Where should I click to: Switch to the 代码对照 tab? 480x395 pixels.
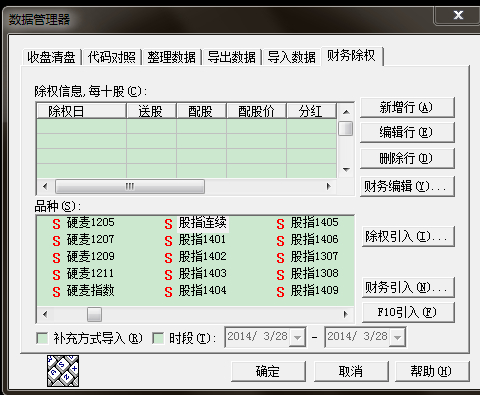(x=112, y=57)
